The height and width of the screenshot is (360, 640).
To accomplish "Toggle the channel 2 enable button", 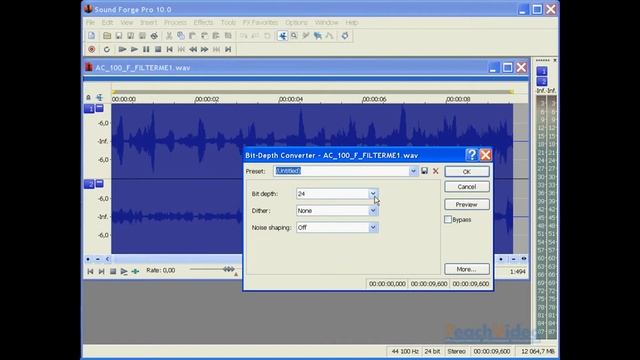I will (x=89, y=184).
